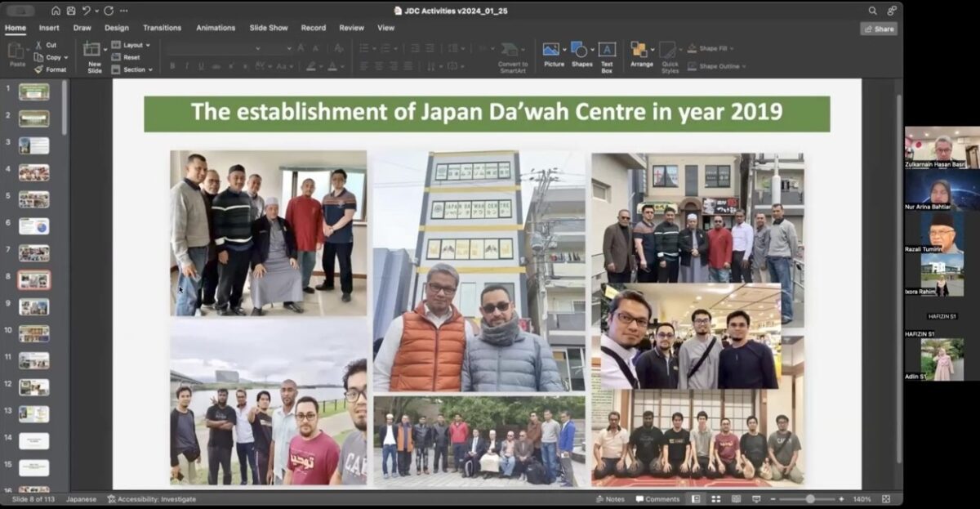Apply Shape Outline

coord(713,66)
